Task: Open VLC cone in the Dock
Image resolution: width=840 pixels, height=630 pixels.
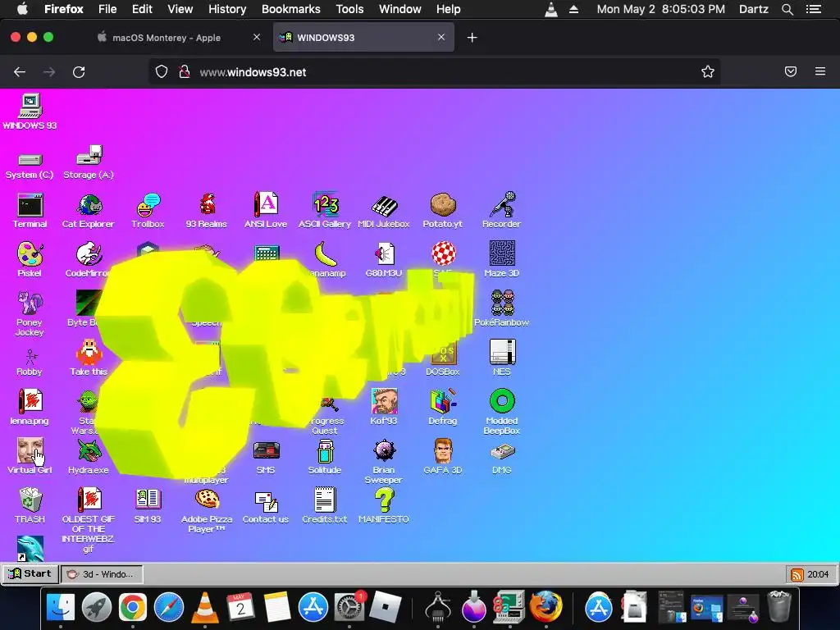Action: coord(204,608)
